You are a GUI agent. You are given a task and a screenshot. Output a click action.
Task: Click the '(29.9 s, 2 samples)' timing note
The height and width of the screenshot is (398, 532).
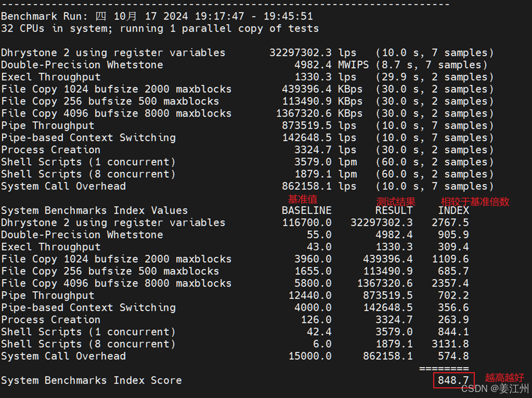coord(434,77)
